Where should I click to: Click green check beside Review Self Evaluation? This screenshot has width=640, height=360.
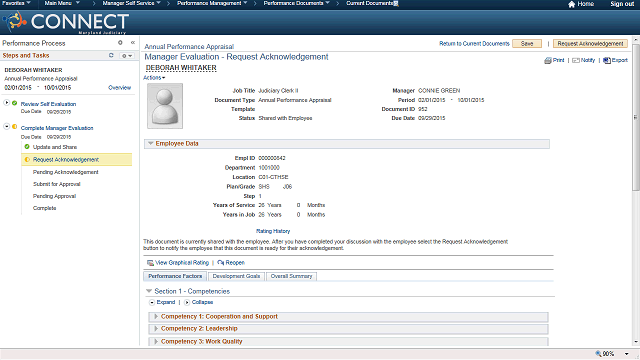pyautogui.click(x=15, y=103)
